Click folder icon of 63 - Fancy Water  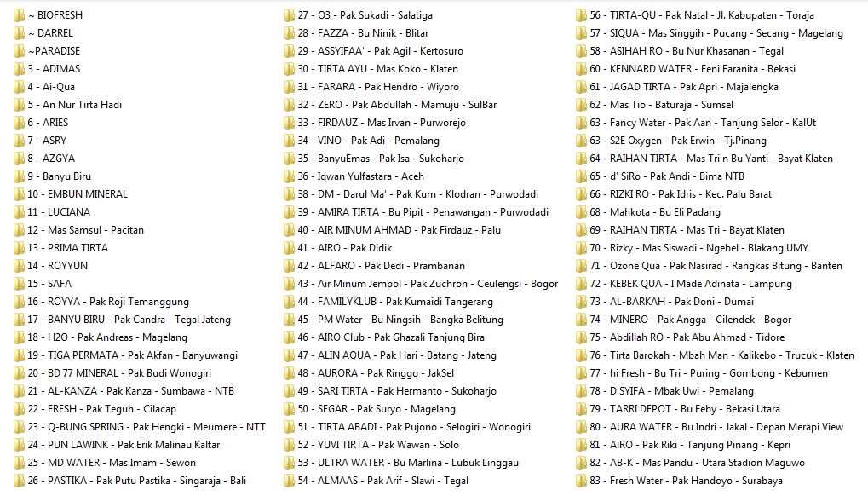(581, 123)
